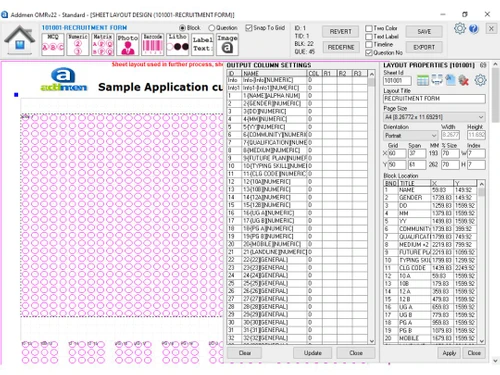The height and width of the screenshot is (375, 500).
Task: Click the EXPORT button
Action: (424, 47)
